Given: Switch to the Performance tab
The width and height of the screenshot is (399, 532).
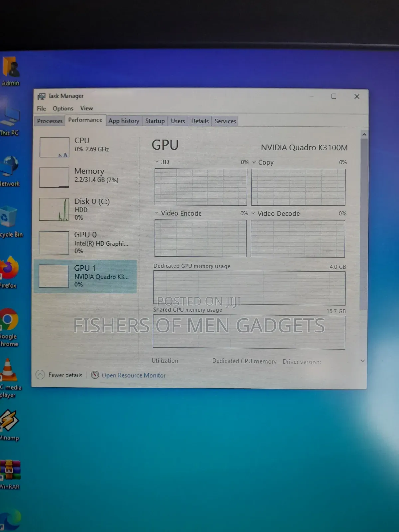Looking at the screenshot, I should [x=85, y=120].
